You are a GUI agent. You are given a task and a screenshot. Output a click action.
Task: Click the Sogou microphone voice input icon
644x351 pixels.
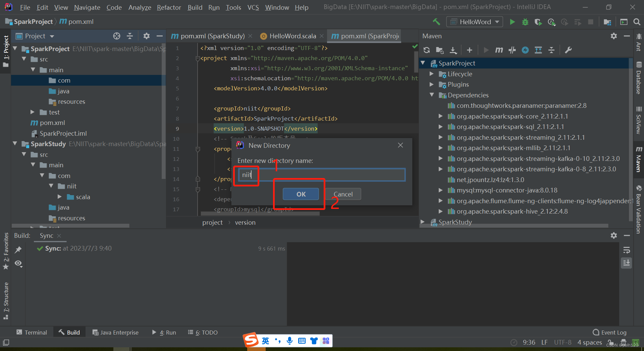click(x=290, y=341)
